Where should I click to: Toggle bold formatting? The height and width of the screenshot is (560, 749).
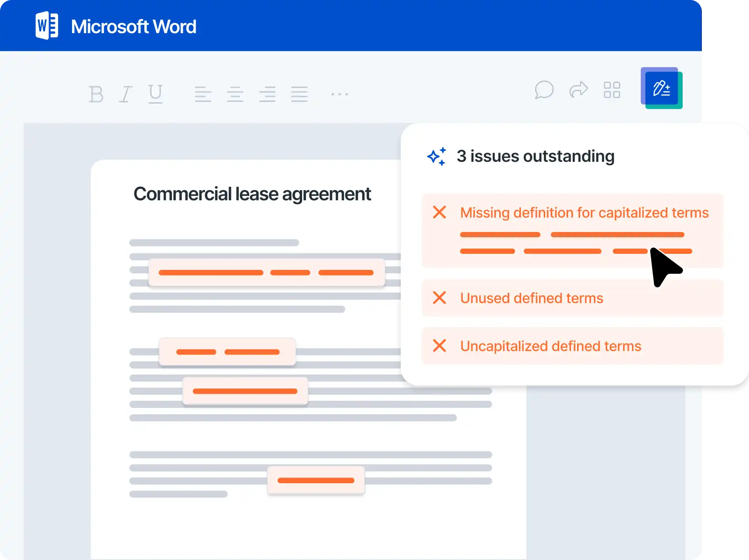[x=96, y=94]
